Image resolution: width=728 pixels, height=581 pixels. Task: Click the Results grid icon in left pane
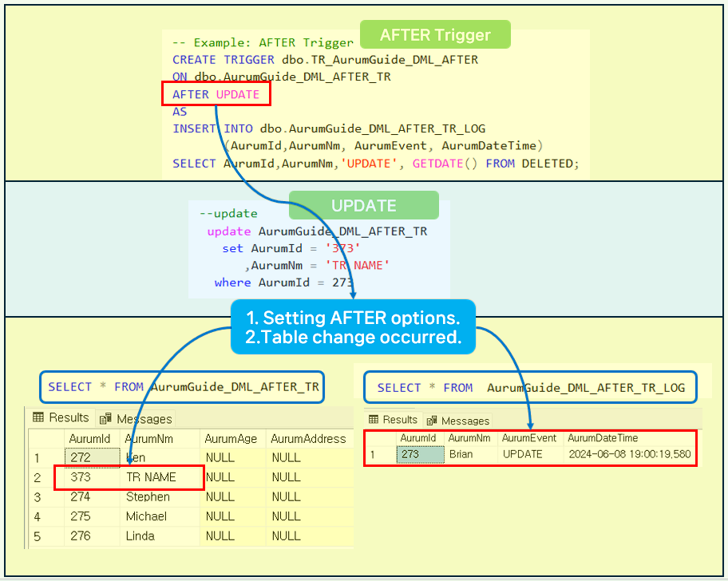click(38, 417)
